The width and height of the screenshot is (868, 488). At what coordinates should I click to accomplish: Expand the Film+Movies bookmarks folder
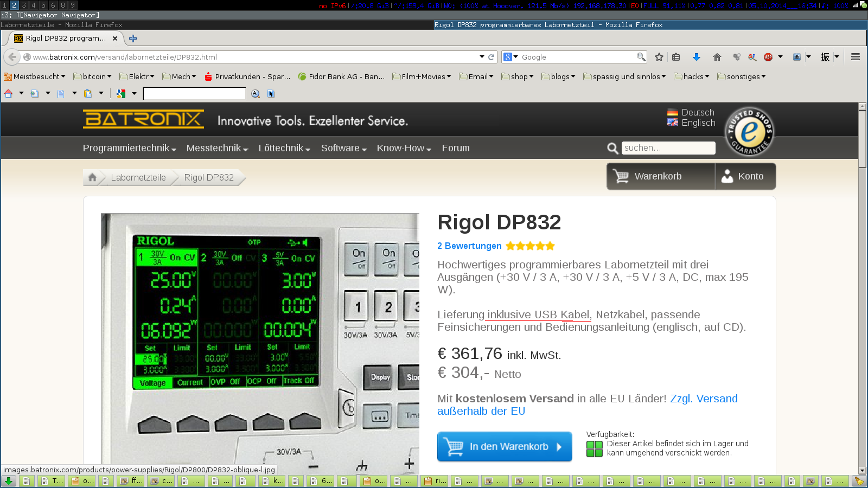[422, 77]
